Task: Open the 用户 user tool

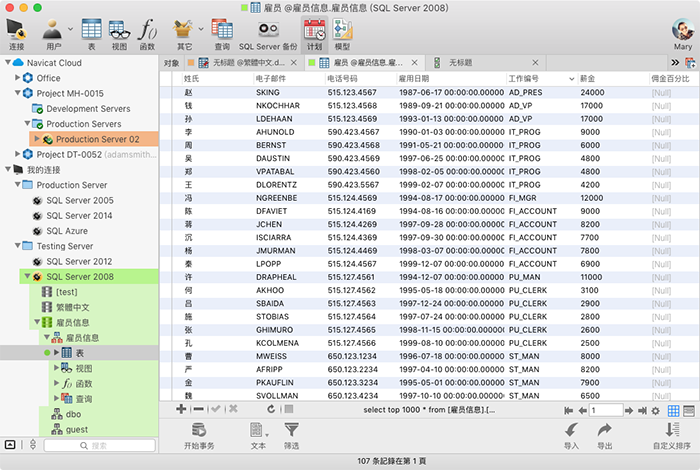Action: tap(53, 34)
